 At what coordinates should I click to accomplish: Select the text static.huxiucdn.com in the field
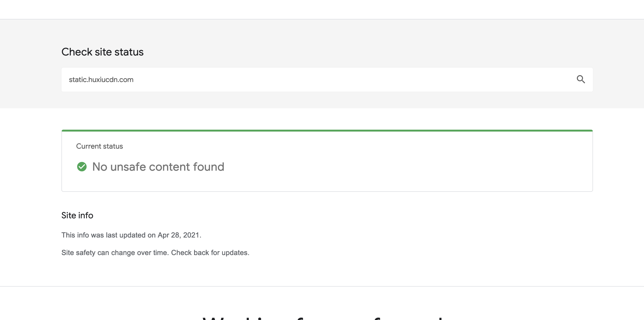click(101, 79)
